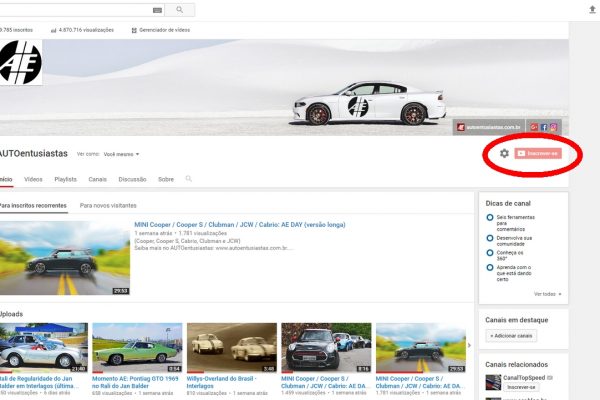
Task: Open the 'Você mesmo' view-as dropdown
Action: pyautogui.click(x=122, y=154)
